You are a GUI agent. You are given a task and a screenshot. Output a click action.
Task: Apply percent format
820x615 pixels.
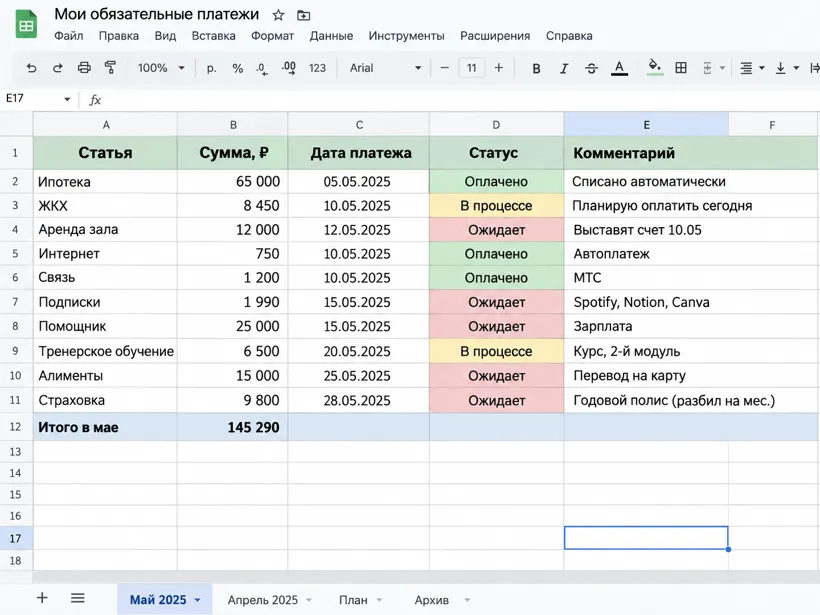point(238,68)
